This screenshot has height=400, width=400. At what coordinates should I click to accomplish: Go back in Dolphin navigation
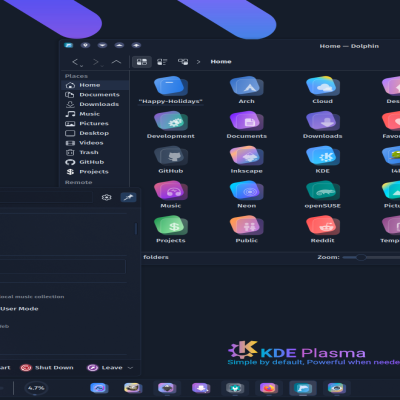75,62
